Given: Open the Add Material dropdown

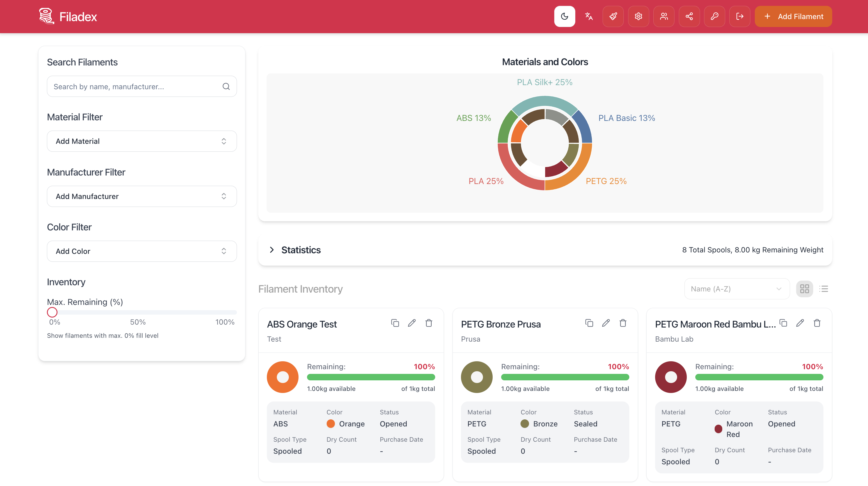Looking at the screenshot, I should coord(142,141).
